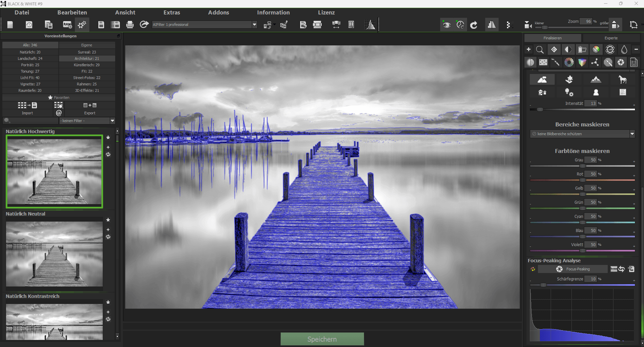Open the Addons menu
Screen dimensions: 644x347
pos(219,12)
